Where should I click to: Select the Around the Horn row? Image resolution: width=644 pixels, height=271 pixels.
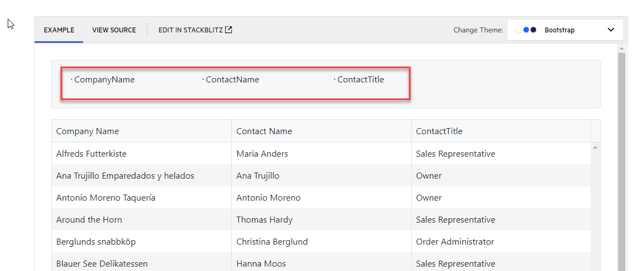(89, 220)
